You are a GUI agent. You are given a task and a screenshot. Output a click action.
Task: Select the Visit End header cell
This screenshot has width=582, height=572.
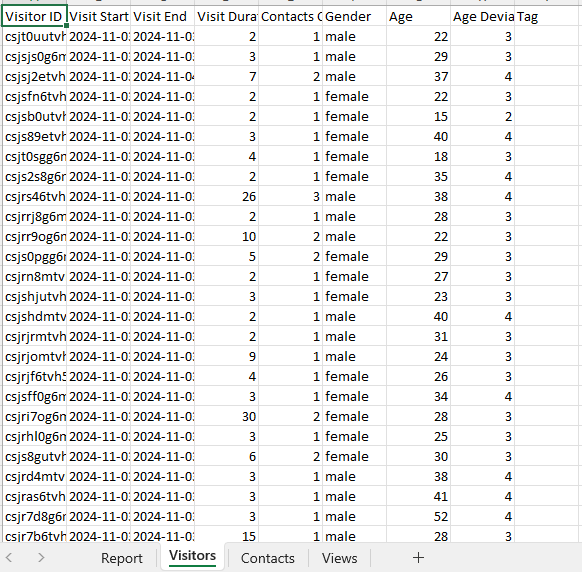pos(162,16)
